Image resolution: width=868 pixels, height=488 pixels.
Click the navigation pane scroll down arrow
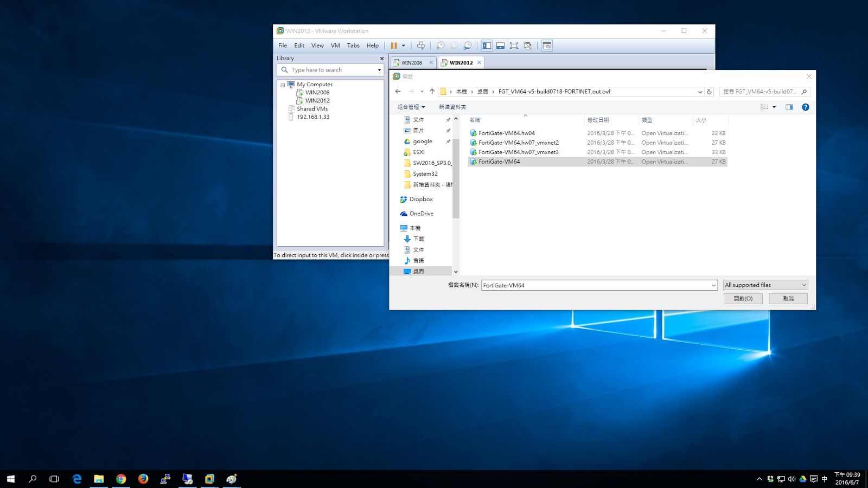tap(456, 272)
